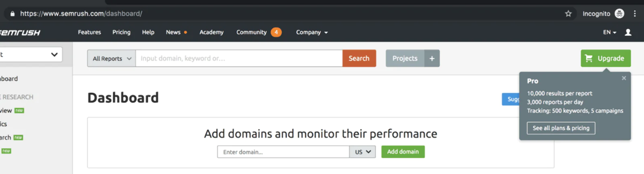Click the browser address bar URL

(x=81, y=14)
